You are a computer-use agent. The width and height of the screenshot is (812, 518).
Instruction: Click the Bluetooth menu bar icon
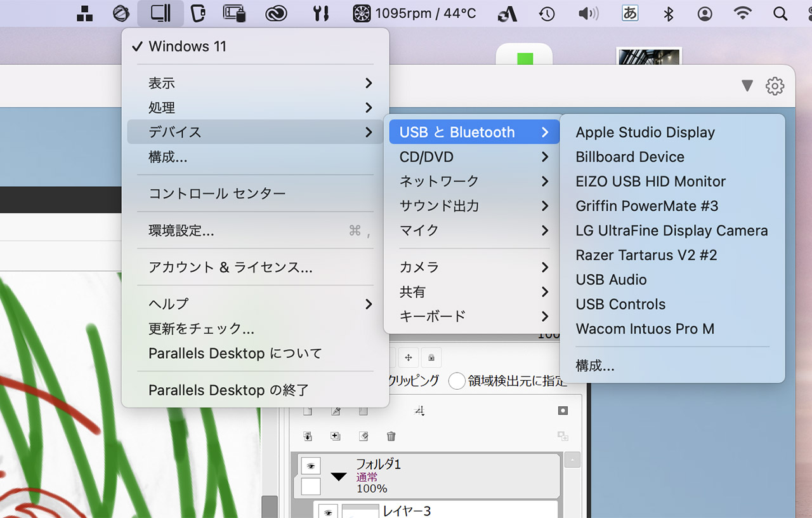point(668,13)
